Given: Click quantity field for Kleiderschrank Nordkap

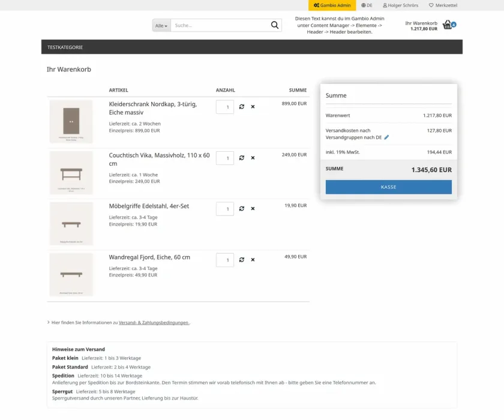Looking at the screenshot, I should click(225, 107).
